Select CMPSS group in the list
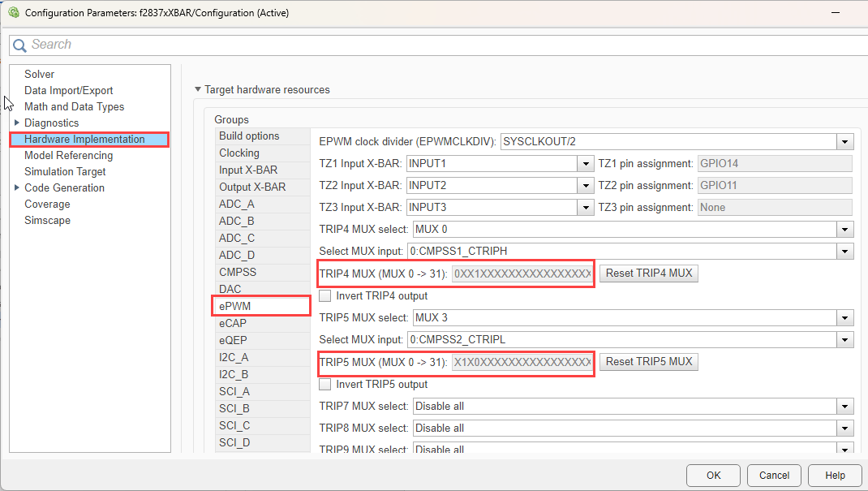This screenshot has width=868, height=491. pos(238,272)
